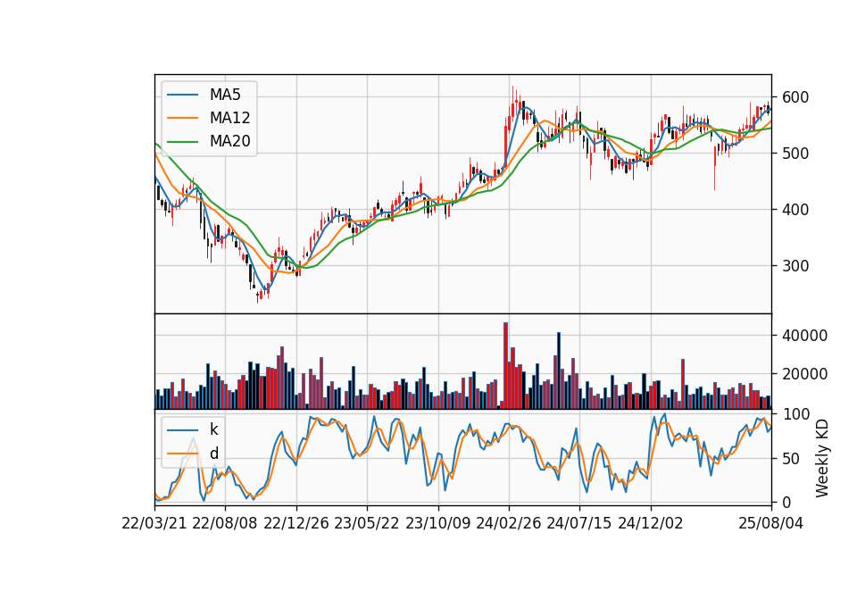
Task: Click the 500 price axis label
Action: pyautogui.click(x=795, y=154)
